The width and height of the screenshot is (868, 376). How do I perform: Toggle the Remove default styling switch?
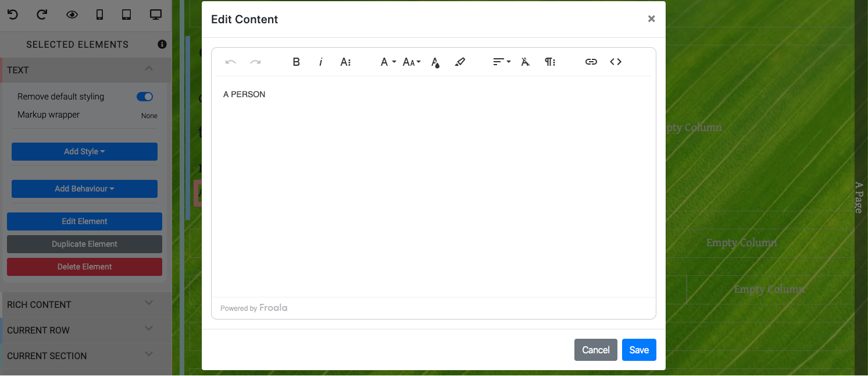click(145, 97)
